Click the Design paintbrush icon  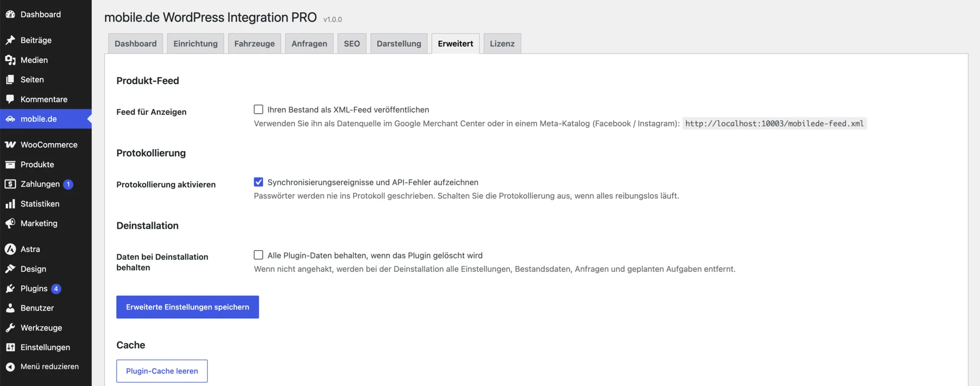[10, 269]
